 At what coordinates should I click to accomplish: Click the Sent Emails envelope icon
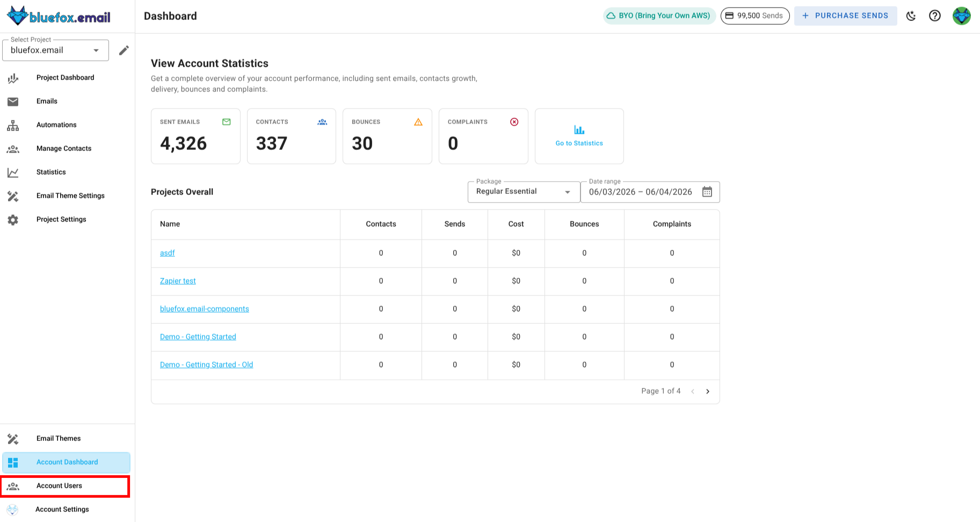[x=227, y=122]
